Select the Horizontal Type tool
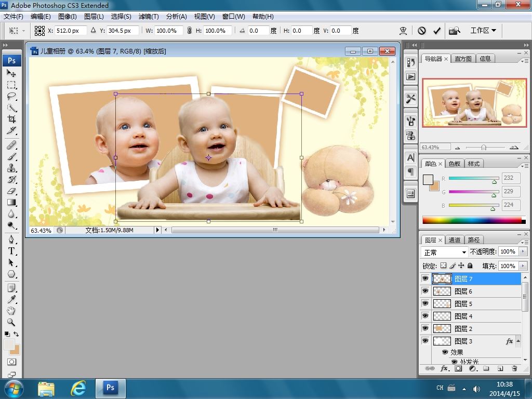 [x=11, y=251]
